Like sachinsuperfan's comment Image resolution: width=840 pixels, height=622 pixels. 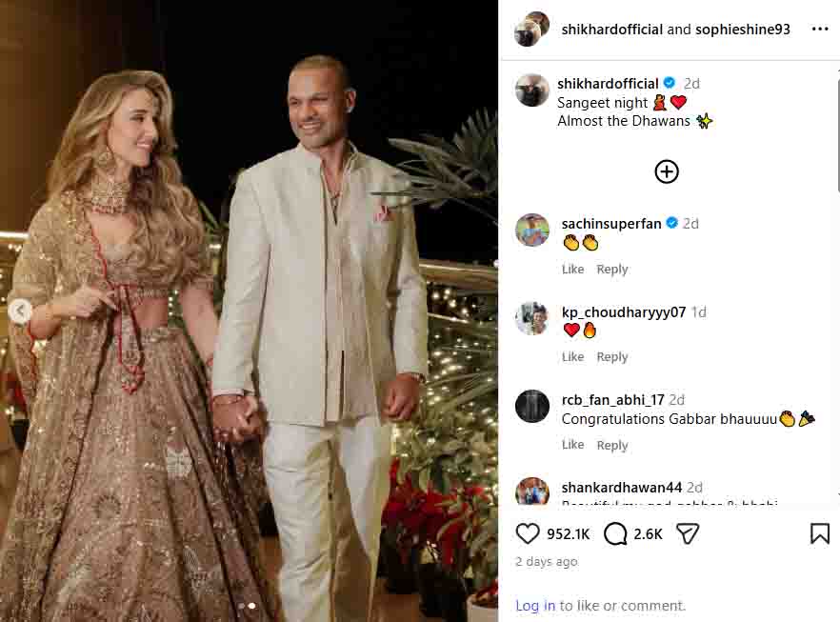pos(572,270)
